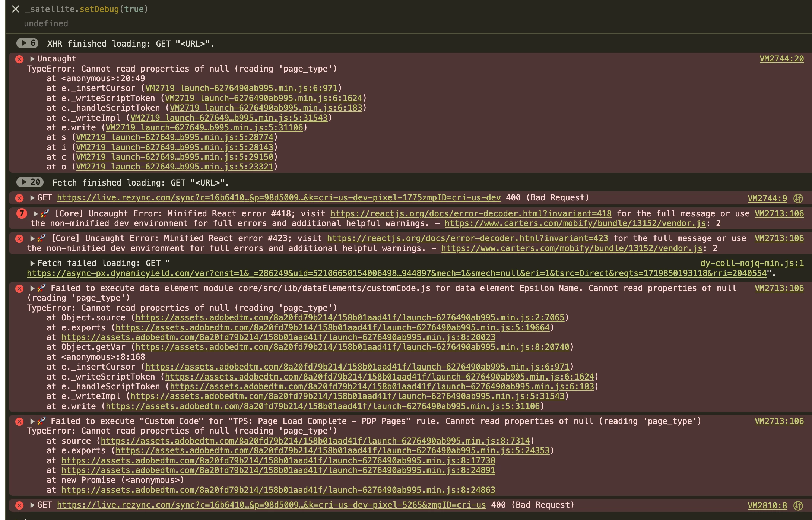Open the VM2744:20 source link
The width and height of the screenshot is (812, 520).
(781, 59)
